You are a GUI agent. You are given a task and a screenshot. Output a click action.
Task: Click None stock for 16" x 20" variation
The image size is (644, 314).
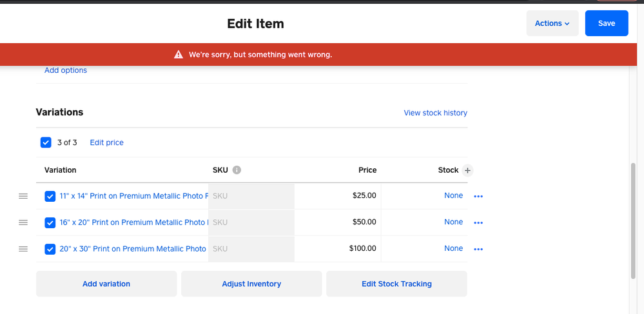[453, 222]
